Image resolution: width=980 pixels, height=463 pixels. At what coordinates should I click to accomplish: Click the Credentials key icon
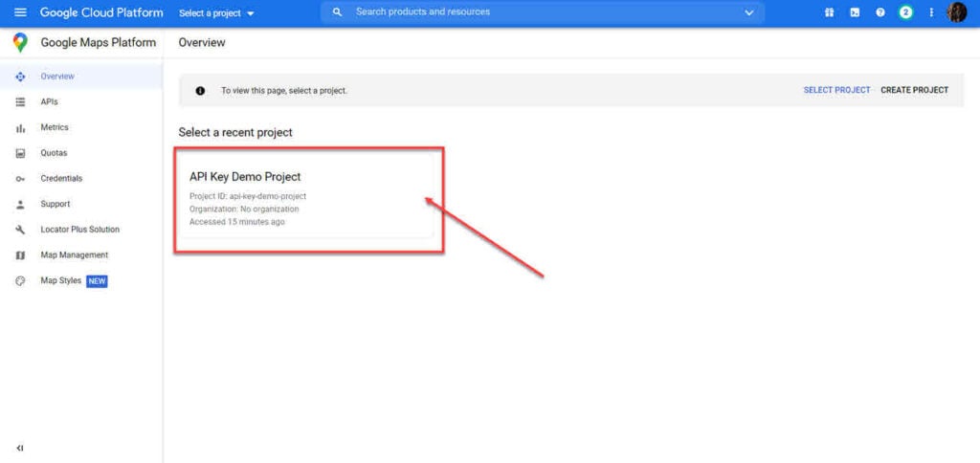point(20,179)
